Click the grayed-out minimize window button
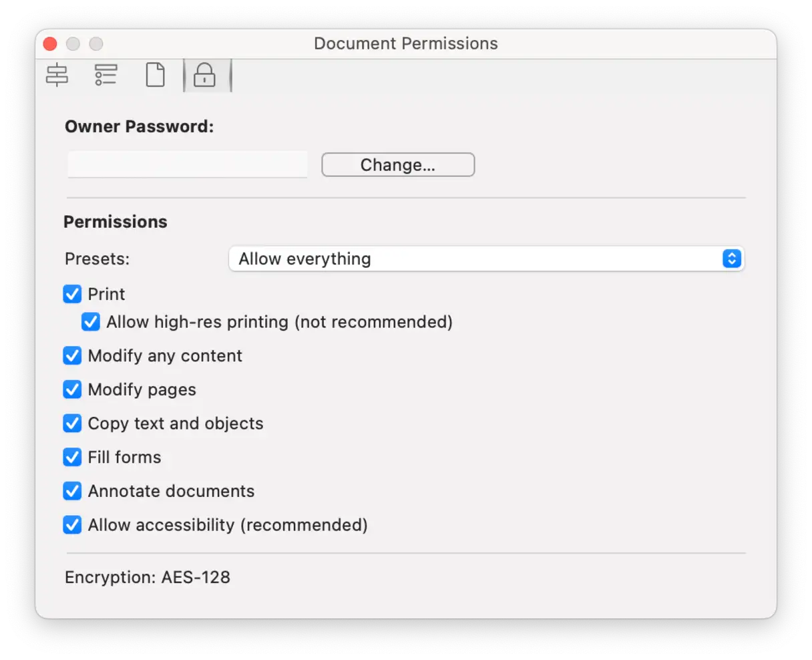The width and height of the screenshot is (812, 660). pos(73,44)
